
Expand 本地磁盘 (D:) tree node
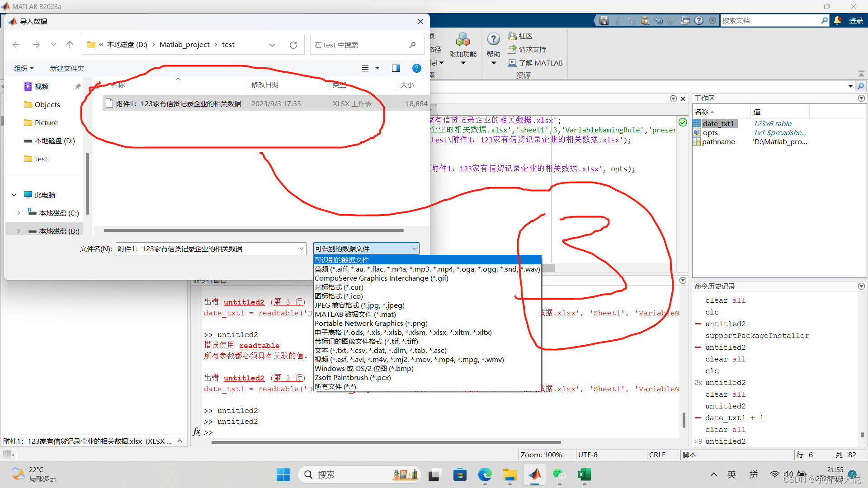click(x=19, y=231)
